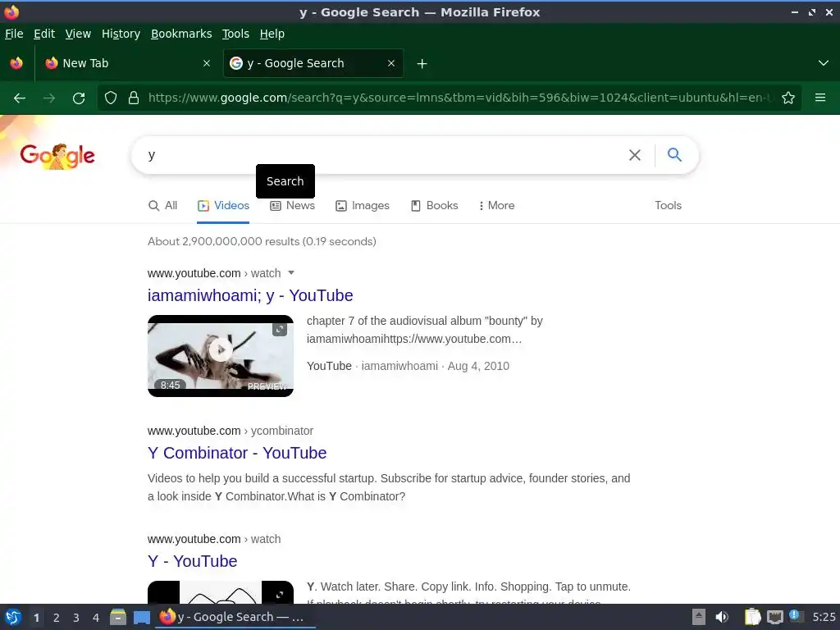Select Firefox window in taskbar
Image resolution: width=840 pixels, height=630 pixels.
[235, 617]
